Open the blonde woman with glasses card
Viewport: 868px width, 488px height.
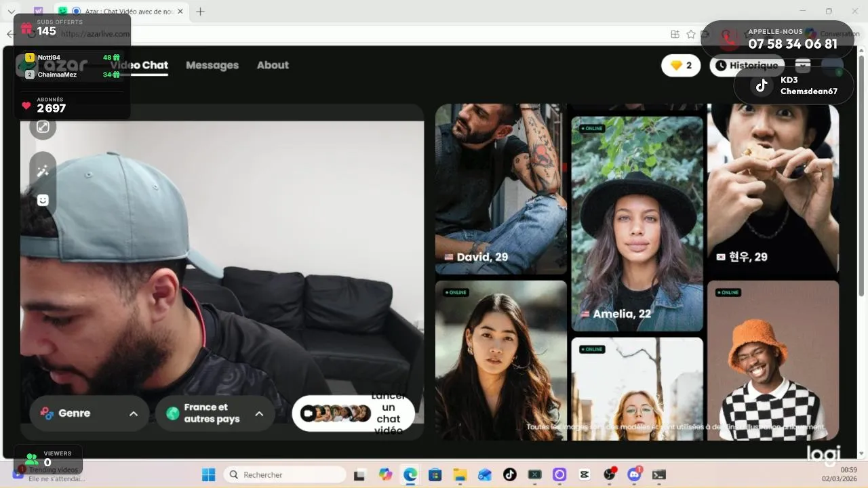tap(637, 389)
